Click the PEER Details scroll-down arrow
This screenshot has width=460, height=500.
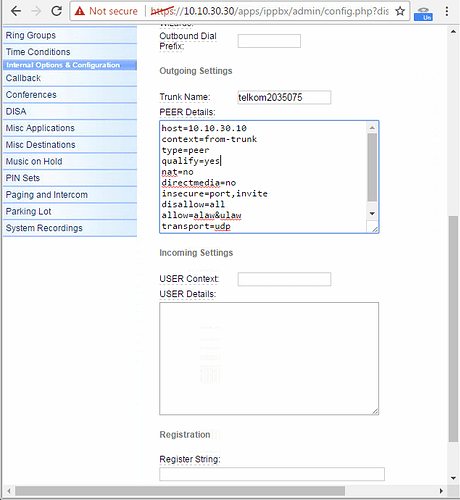372,214
